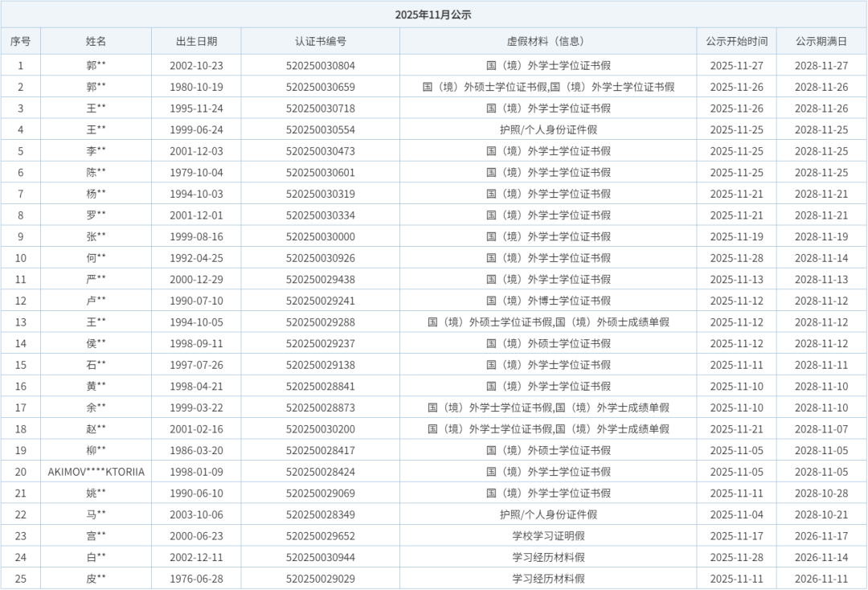Viewport: 868px width, 590px height.
Task: Click the 出生日期 column header
Action: pos(196,41)
